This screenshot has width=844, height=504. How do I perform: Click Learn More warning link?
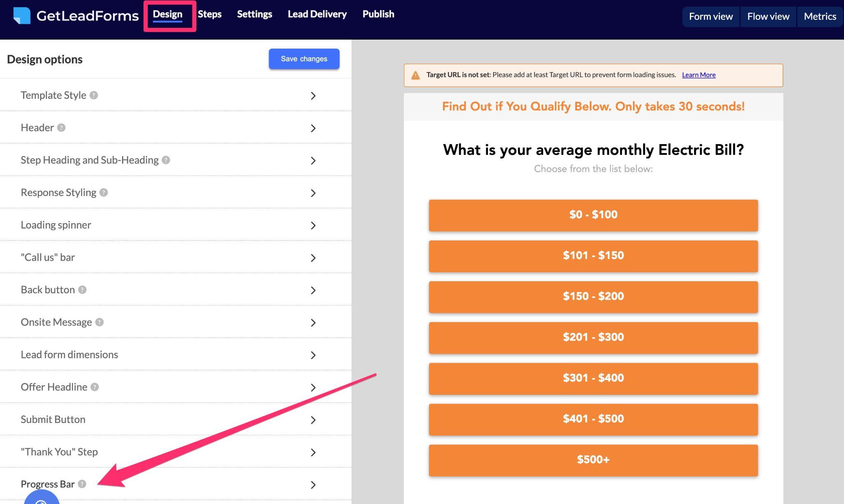(x=699, y=75)
